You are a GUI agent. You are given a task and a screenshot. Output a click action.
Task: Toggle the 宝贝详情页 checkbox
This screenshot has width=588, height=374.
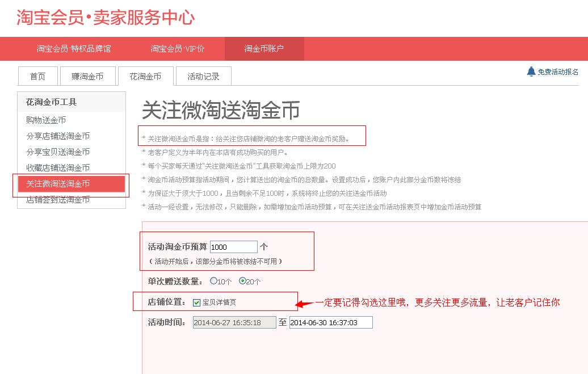click(x=196, y=302)
